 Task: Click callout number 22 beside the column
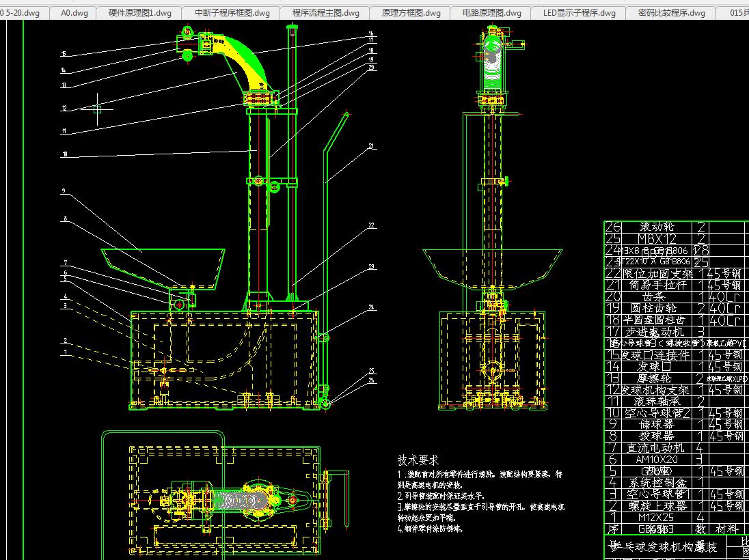(x=370, y=225)
